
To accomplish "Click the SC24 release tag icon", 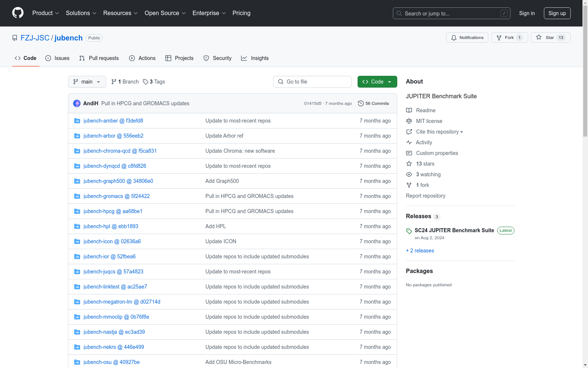I will click(409, 231).
